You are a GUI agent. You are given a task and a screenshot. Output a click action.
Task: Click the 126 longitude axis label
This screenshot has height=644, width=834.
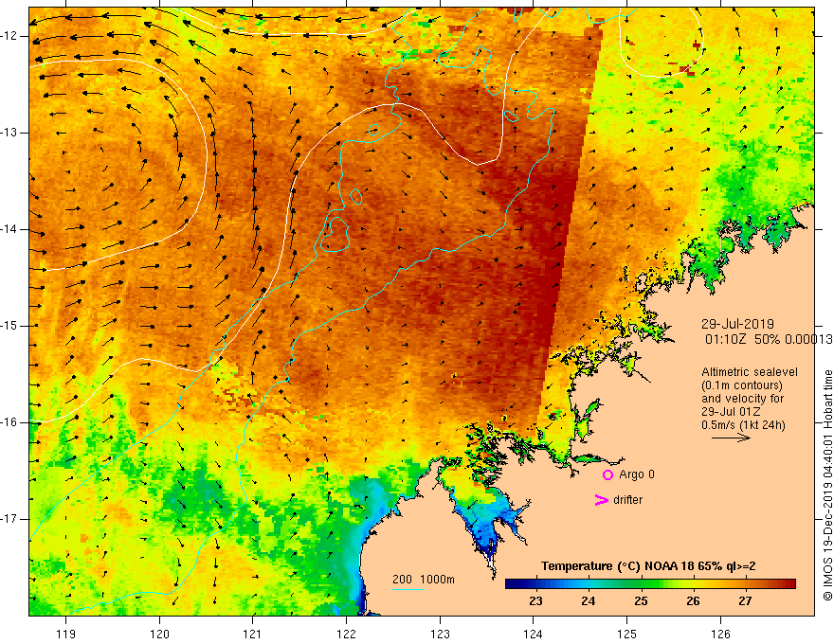720,634
